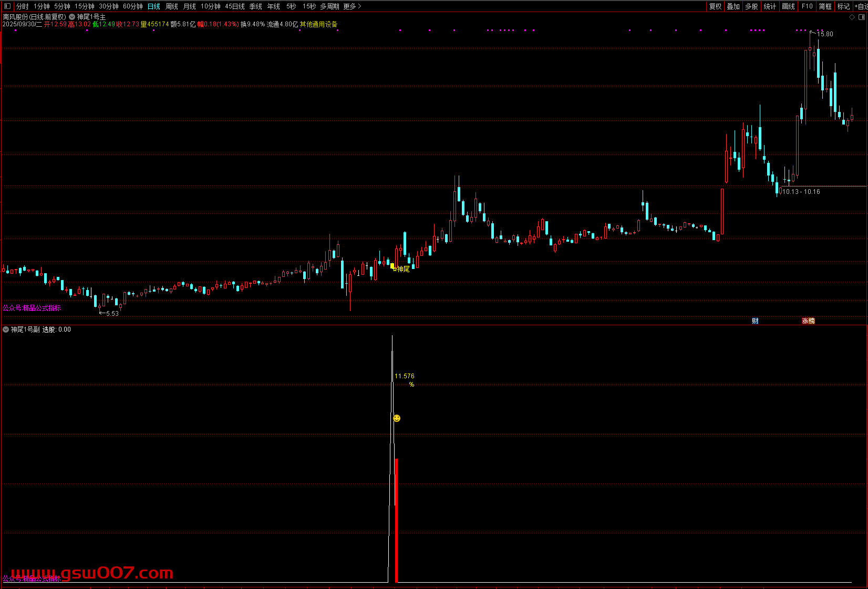Toggle 叠加 overlay mode
868x589 pixels.
coord(733,6)
